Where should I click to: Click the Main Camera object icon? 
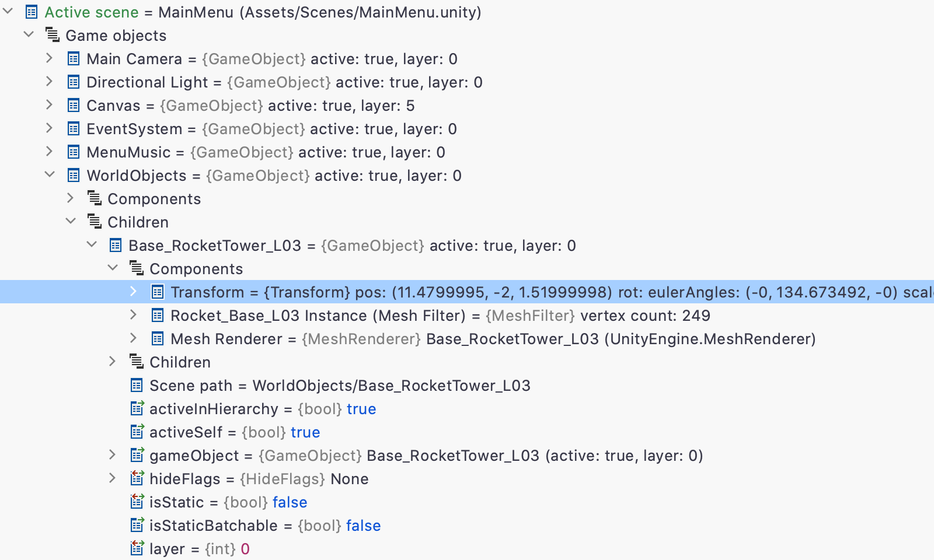pos(74,59)
